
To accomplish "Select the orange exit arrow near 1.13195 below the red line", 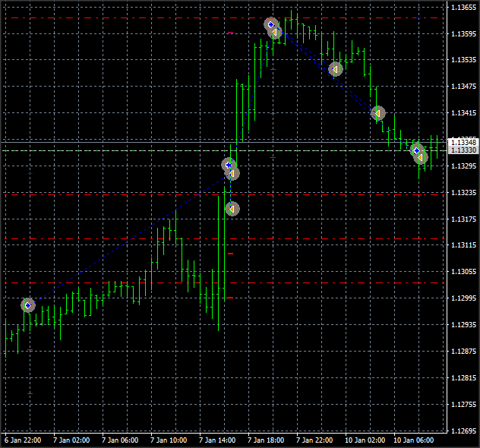I will (x=232, y=209).
